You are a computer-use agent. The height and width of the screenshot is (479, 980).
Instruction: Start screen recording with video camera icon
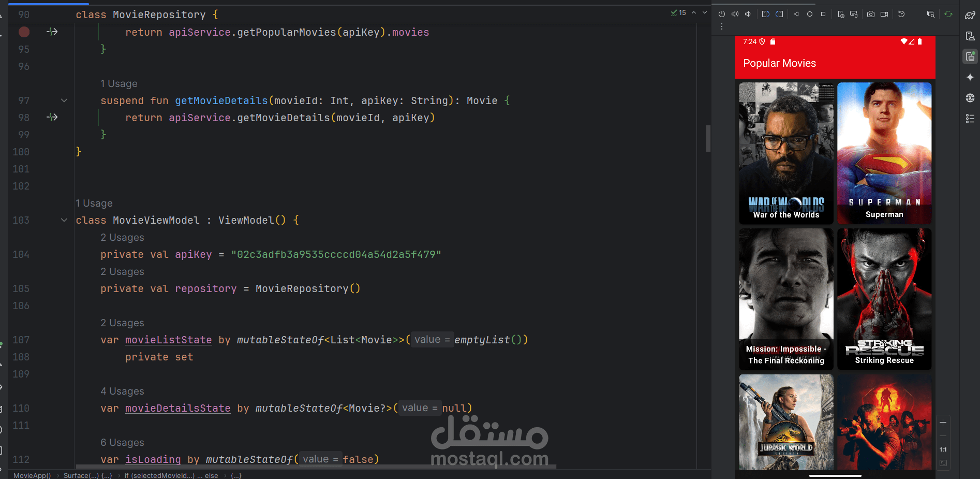884,14
